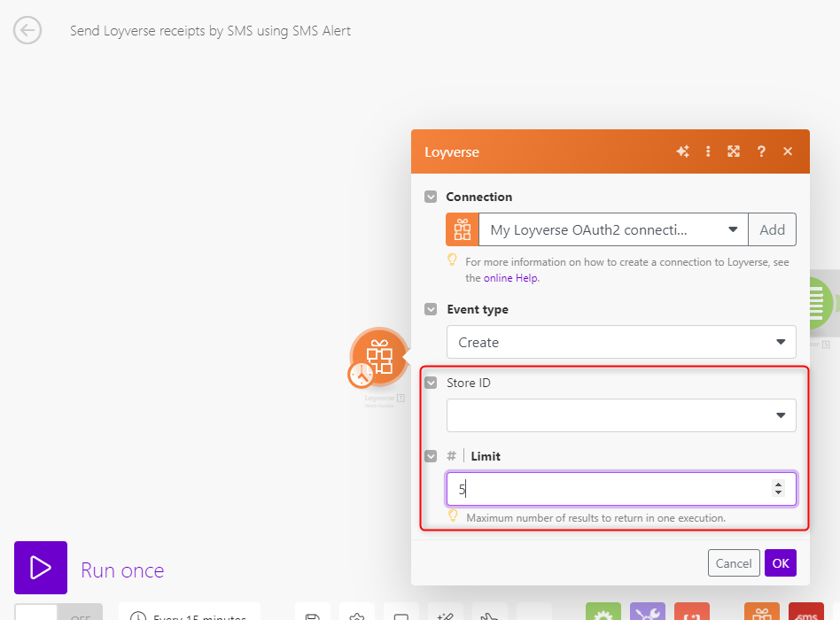This screenshot has height=620, width=840.
Task: Click the green gear tools icon
Action: [603, 613]
